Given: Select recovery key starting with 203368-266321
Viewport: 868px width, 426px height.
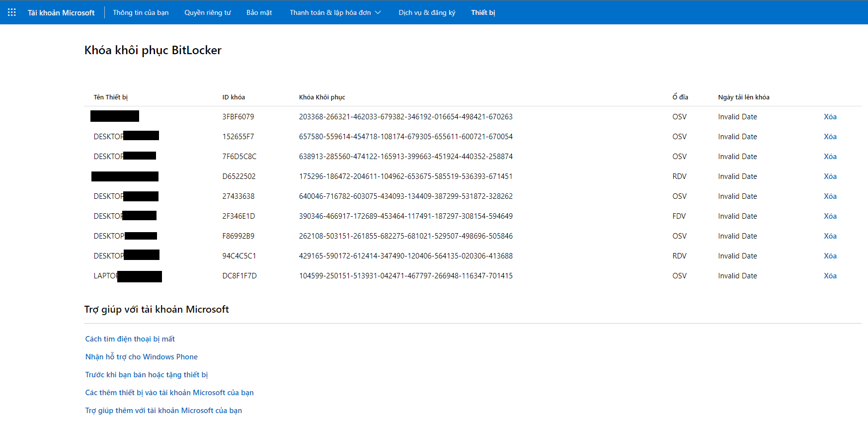Looking at the screenshot, I should (406, 117).
